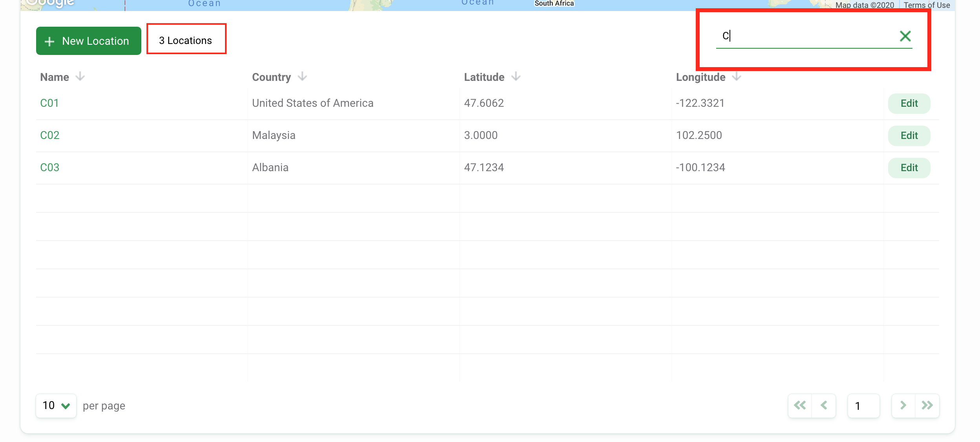
Task: Click longitude value -122.3321
Action: pos(700,103)
